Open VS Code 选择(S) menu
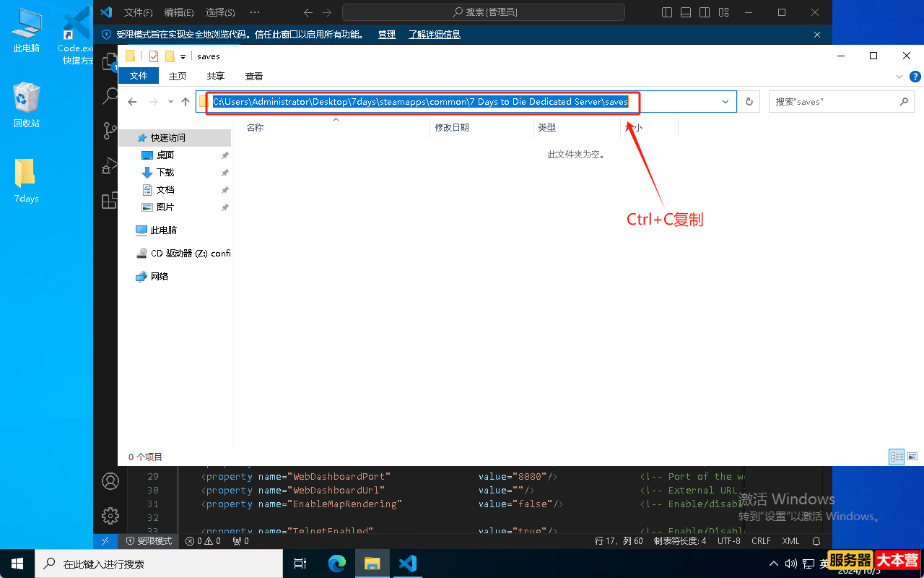Screen dimensions: 924x578 coord(220,12)
